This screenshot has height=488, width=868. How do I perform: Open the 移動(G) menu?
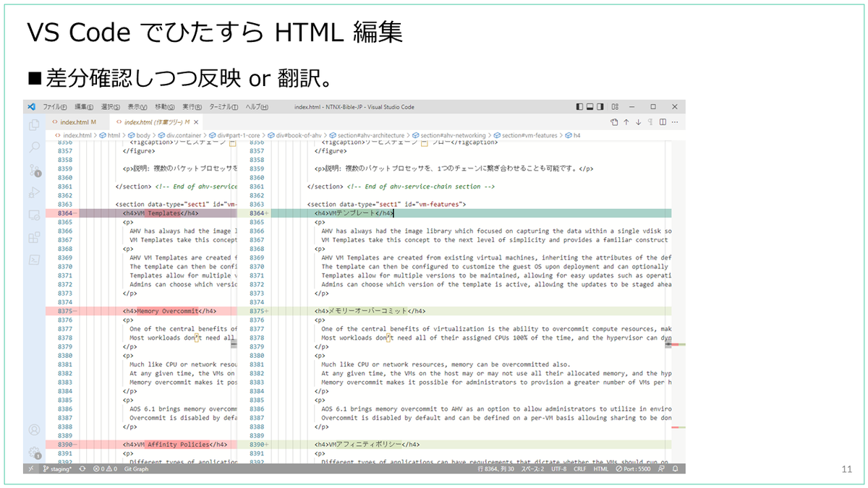[165, 107]
